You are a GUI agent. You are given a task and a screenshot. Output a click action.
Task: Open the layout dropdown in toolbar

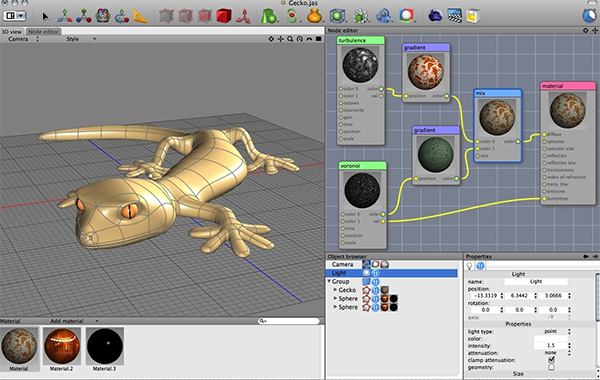click(15, 16)
